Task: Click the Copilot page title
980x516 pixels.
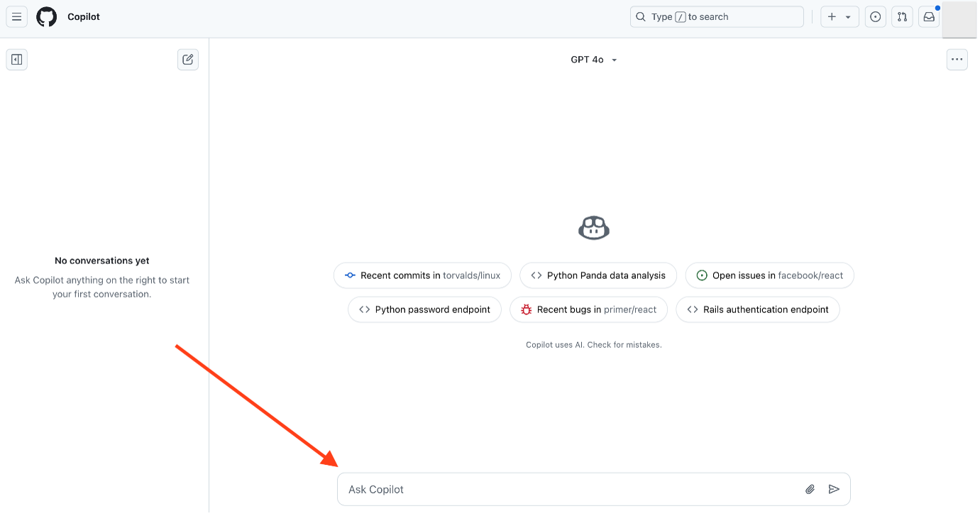Action: point(84,17)
